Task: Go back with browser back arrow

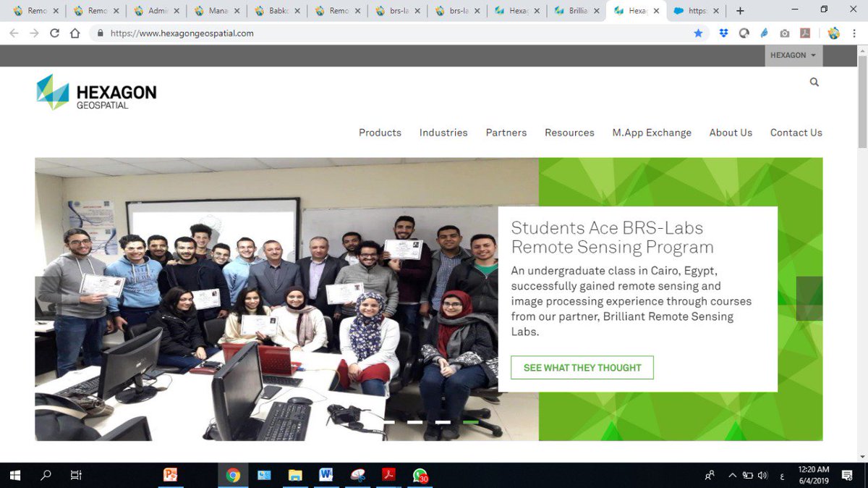Action: click(14, 33)
